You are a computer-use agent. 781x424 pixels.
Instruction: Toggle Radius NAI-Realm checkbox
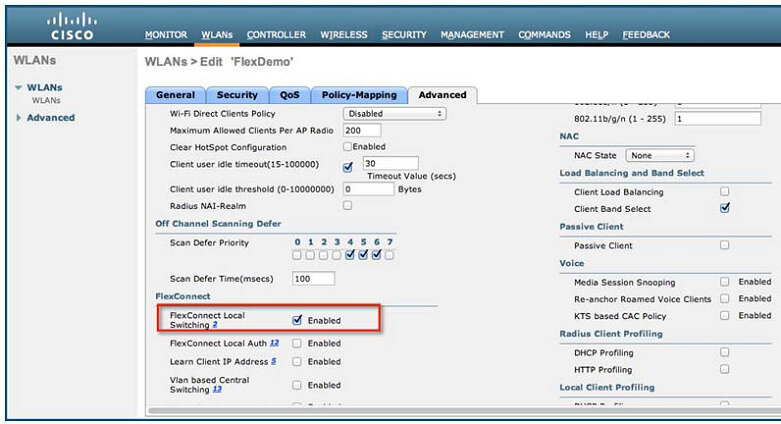pyautogui.click(x=347, y=205)
